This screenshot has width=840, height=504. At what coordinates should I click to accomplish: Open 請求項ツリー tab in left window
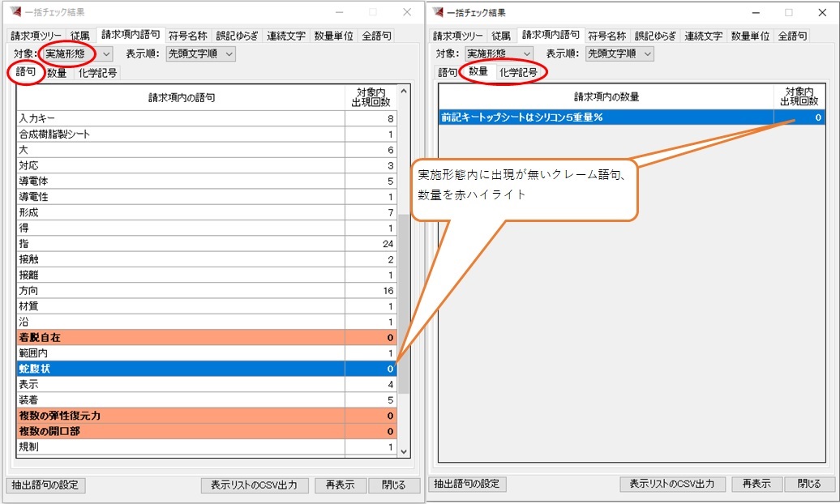click(36, 36)
